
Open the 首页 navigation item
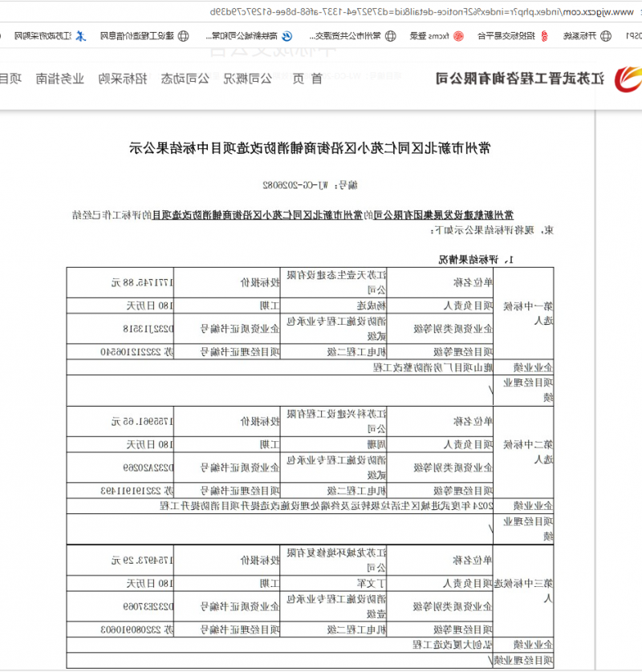click(x=307, y=79)
